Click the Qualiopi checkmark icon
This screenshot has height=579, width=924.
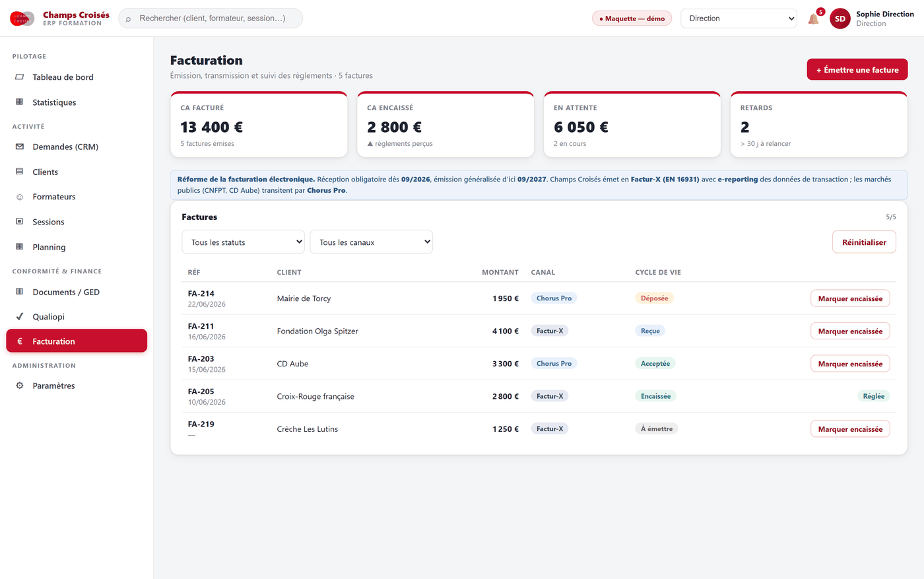click(x=20, y=317)
